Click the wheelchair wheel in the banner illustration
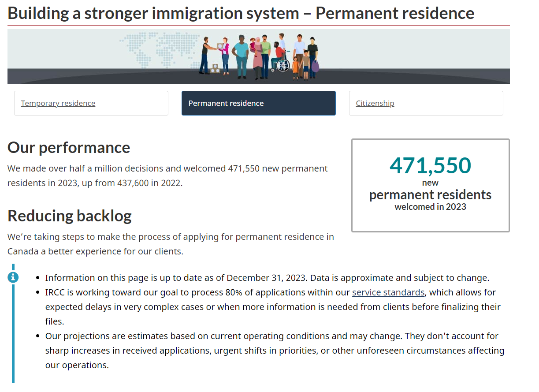The width and height of the screenshot is (539, 392). point(283,66)
